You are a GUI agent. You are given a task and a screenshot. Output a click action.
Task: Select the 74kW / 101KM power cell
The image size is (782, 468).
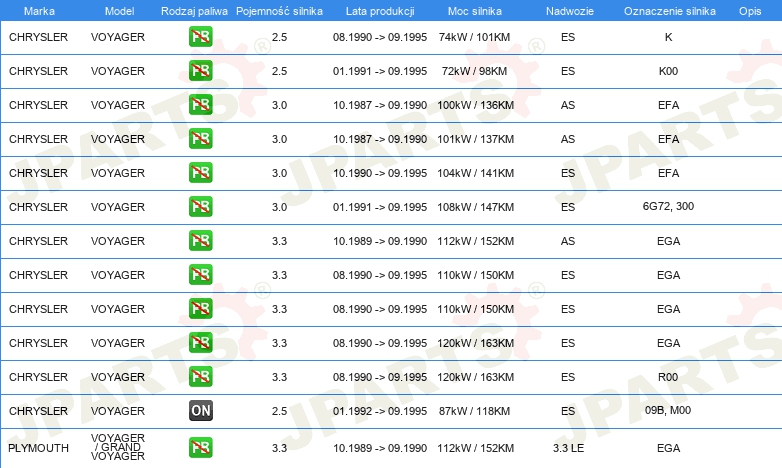(474, 37)
